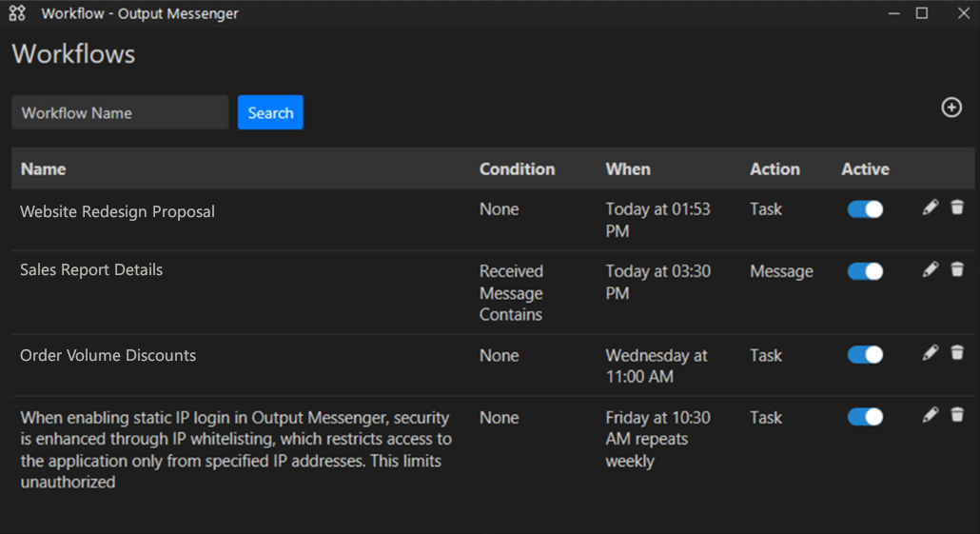
Task: Click Task action in Order Volume Discounts row
Action: [x=766, y=355]
